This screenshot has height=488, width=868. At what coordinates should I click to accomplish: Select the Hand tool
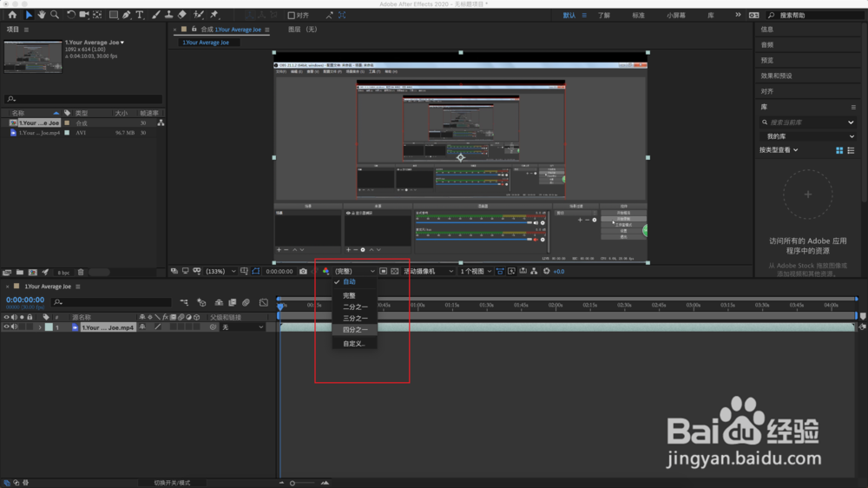[x=42, y=15]
